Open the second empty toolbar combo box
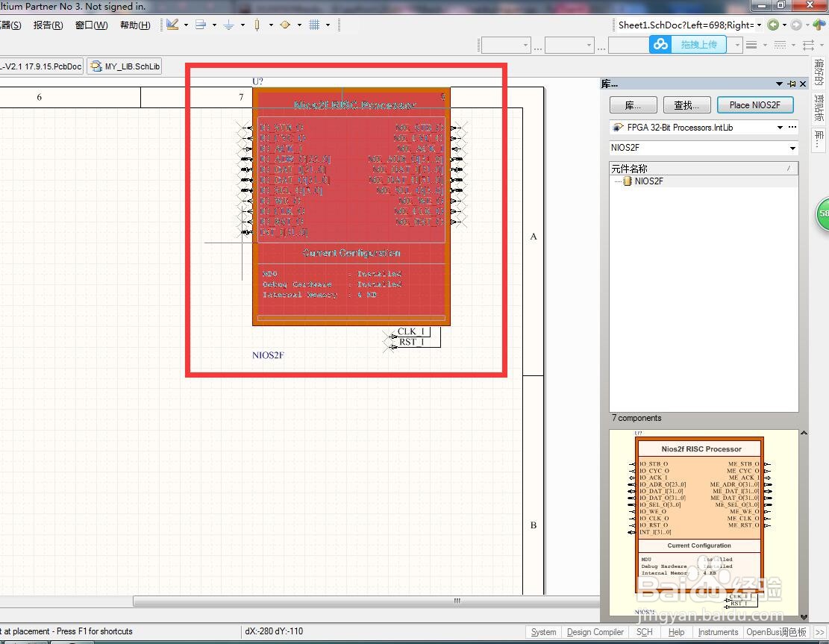The width and height of the screenshot is (829, 644). pos(569,45)
